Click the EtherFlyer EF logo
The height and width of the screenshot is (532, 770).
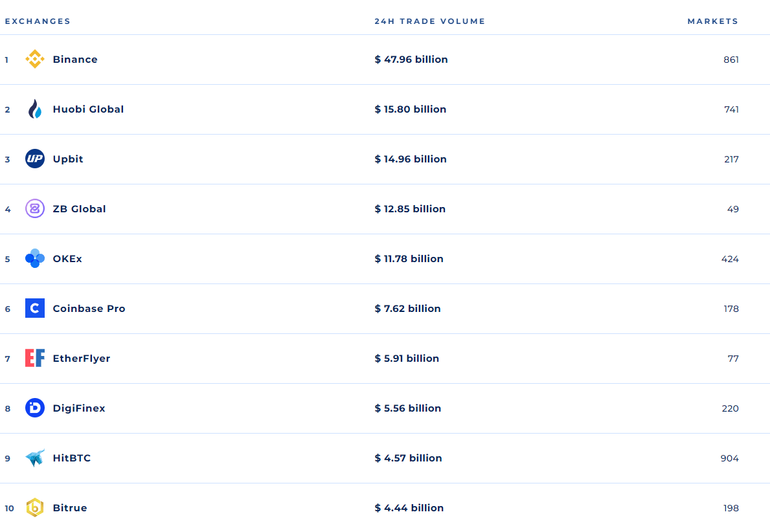point(35,359)
